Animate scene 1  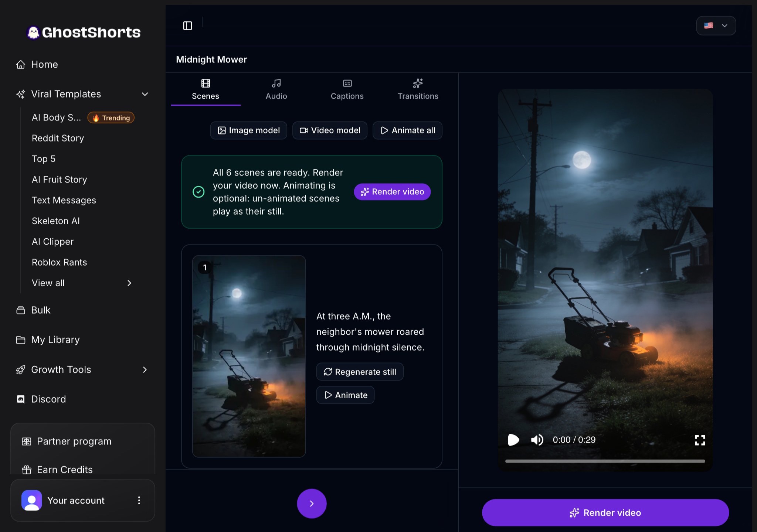coord(345,395)
